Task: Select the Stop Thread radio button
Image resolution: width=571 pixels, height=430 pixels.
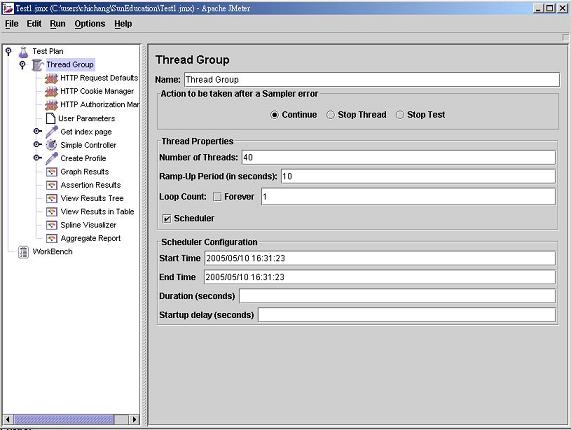Action: click(x=330, y=115)
